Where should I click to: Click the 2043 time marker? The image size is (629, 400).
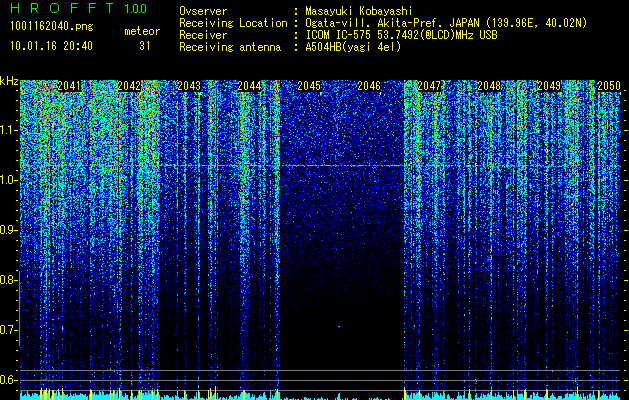(189, 86)
